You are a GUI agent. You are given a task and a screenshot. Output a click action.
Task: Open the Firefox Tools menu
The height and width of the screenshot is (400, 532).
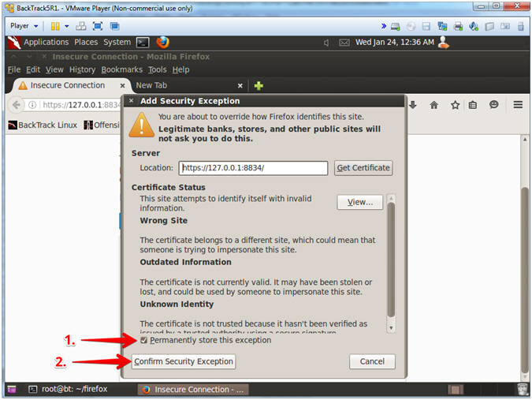coord(157,69)
